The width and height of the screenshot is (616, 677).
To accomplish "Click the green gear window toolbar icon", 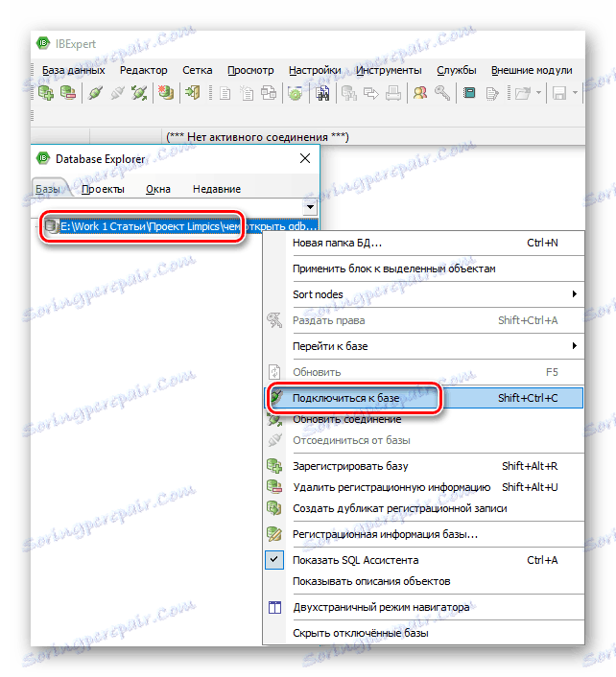I will tap(296, 93).
